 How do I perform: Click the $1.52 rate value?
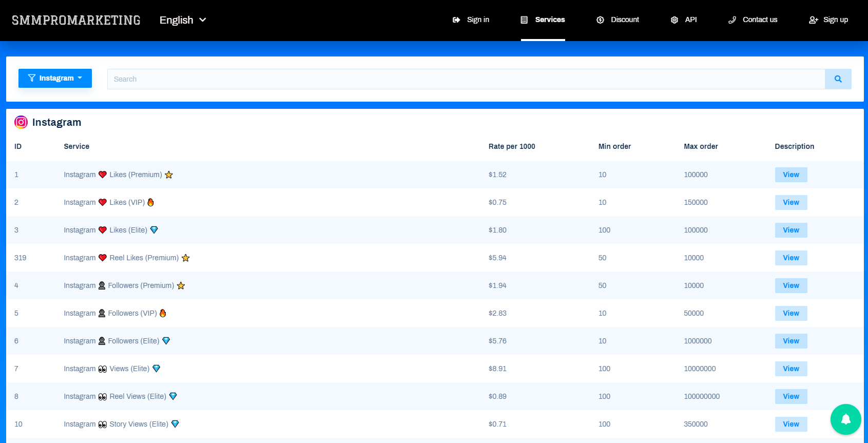click(x=497, y=175)
